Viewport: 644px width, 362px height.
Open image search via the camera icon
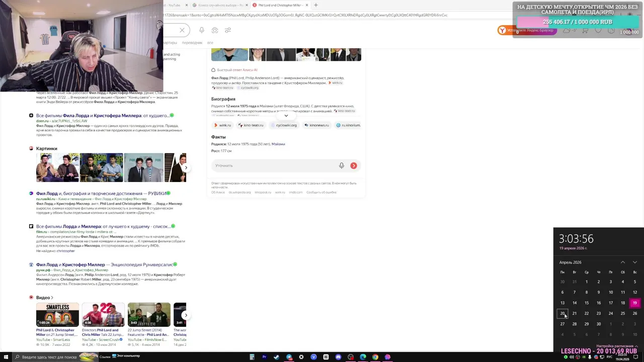215,30
